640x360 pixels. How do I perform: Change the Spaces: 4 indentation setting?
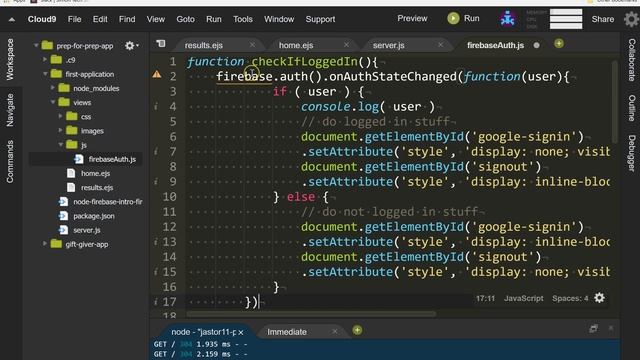[x=570, y=298]
